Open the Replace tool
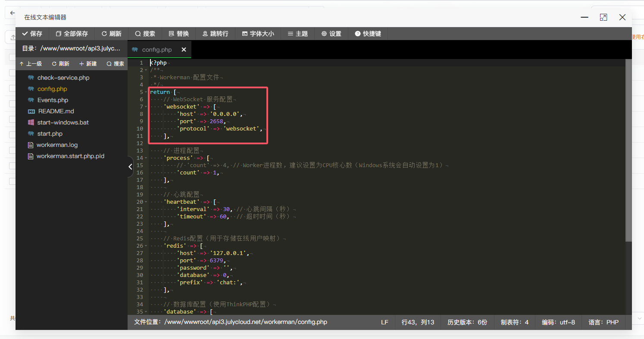This screenshot has width=644, height=339. (x=178, y=34)
